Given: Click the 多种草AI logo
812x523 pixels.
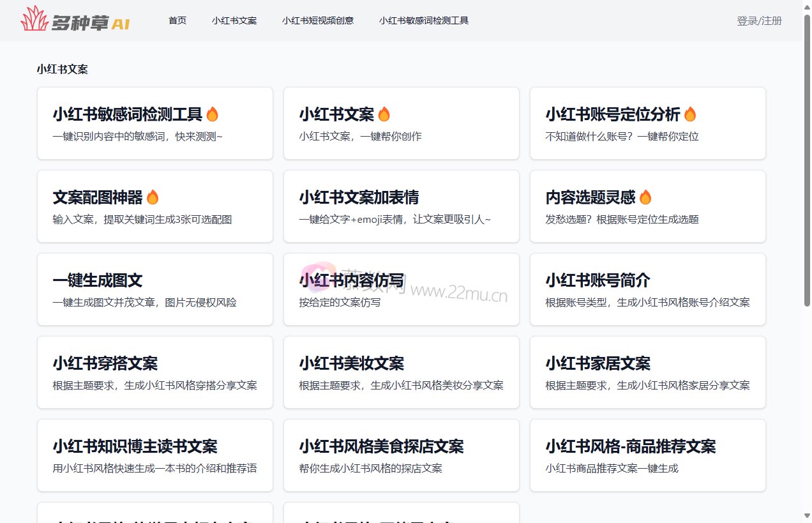Looking at the screenshot, I should point(75,20).
